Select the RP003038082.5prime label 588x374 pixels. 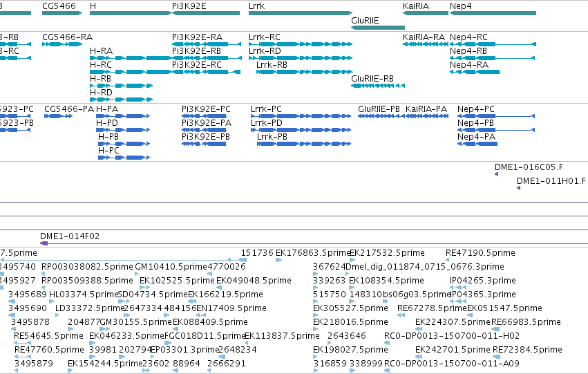pos(87,267)
